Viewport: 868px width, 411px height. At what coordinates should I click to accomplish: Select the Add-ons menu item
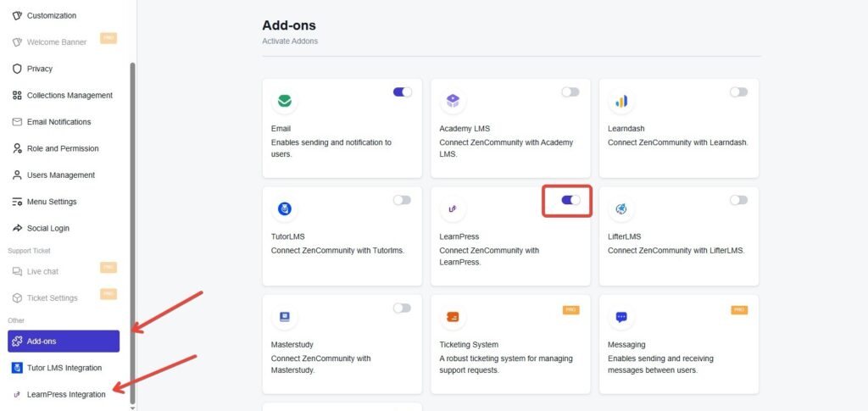coord(64,342)
